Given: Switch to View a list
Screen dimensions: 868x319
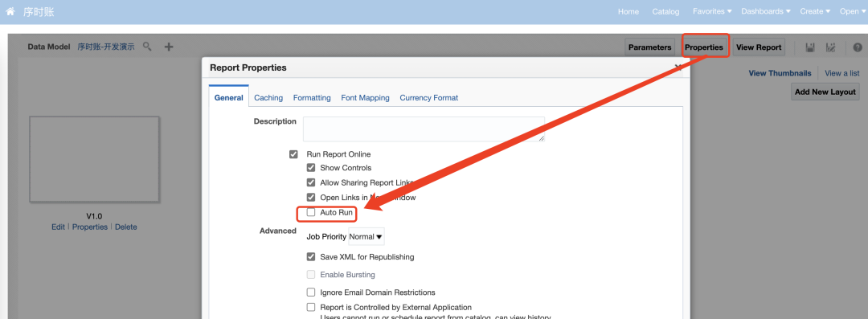Looking at the screenshot, I should [x=842, y=73].
